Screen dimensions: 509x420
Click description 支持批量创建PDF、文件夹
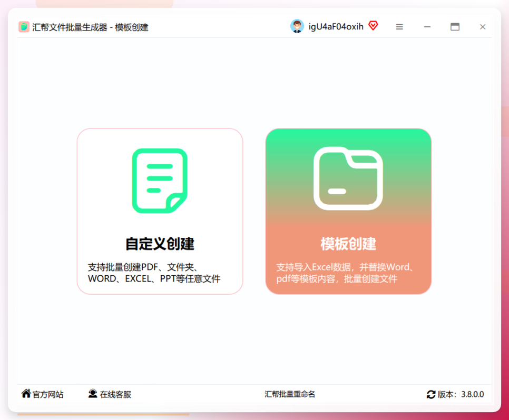point(154,273)
